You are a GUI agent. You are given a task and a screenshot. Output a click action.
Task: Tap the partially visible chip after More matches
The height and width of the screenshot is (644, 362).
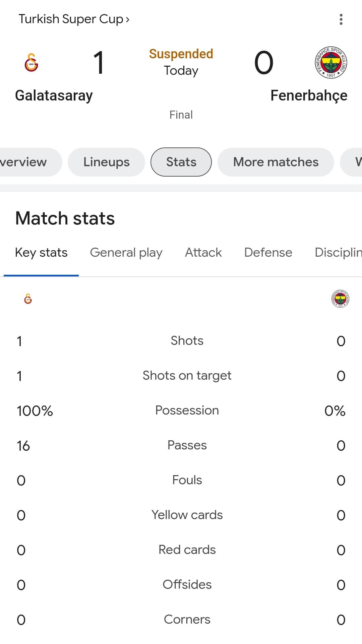pyautogui.click(x=351, y=162)
